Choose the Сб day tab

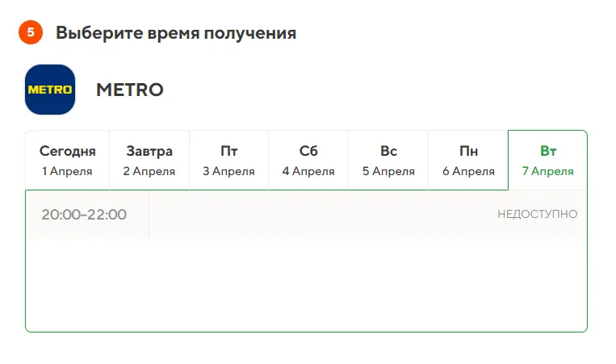coord(308,160)
